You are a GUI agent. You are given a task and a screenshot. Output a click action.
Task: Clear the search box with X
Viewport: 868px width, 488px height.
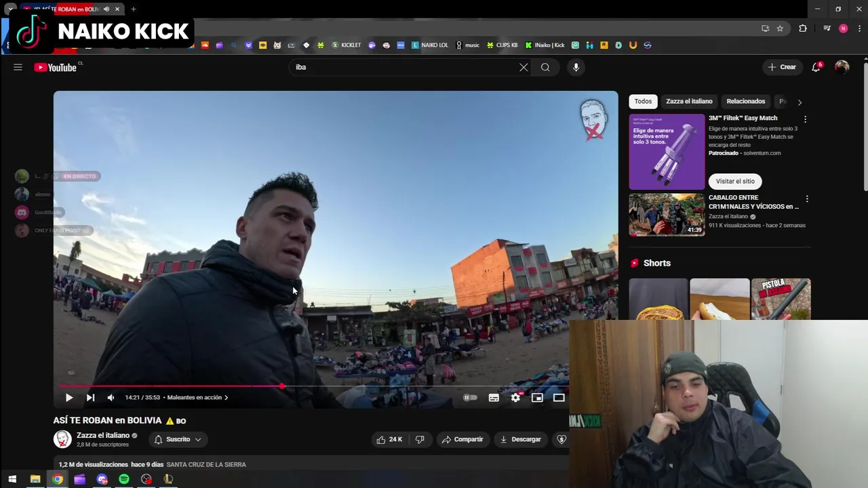524,67
